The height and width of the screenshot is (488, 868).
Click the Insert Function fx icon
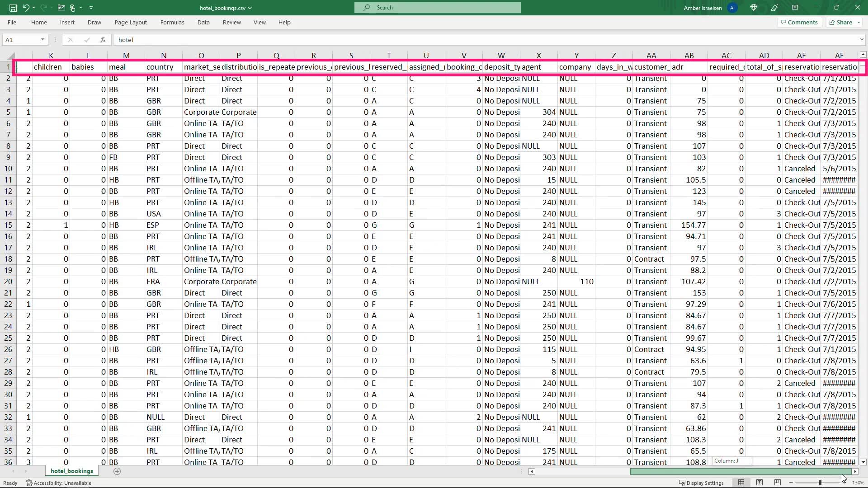tap(103, 40)
